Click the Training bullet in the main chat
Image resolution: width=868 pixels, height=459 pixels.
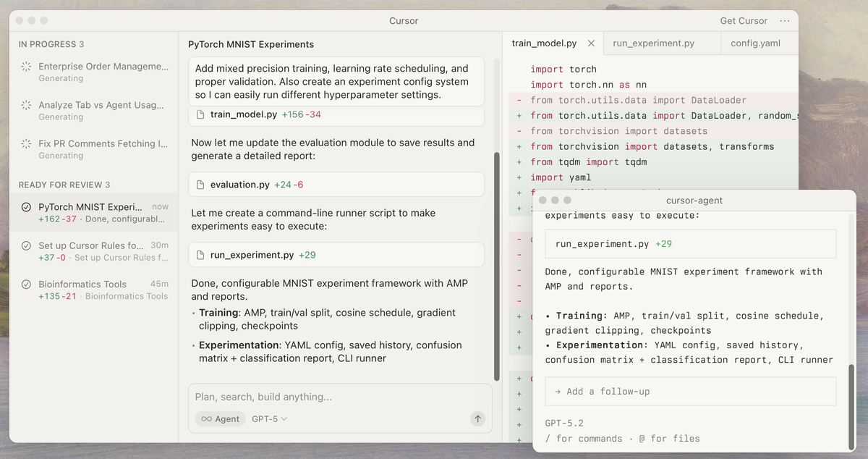tap(328, 319)
